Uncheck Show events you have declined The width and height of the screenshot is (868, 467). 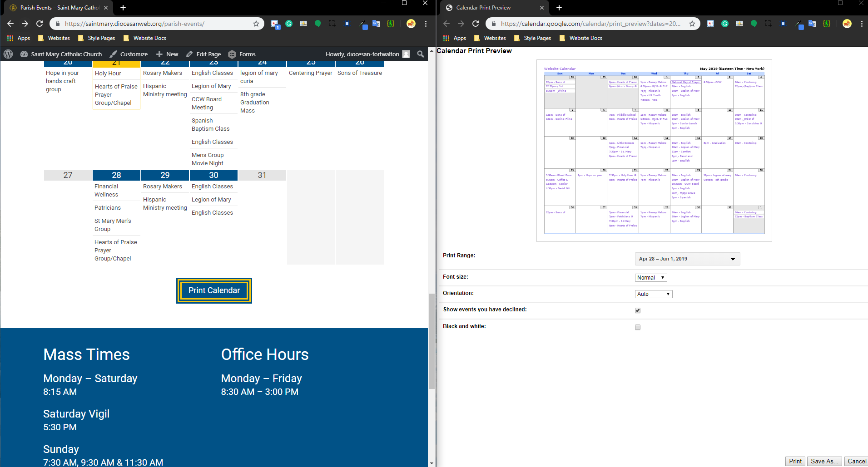point(638,310)
